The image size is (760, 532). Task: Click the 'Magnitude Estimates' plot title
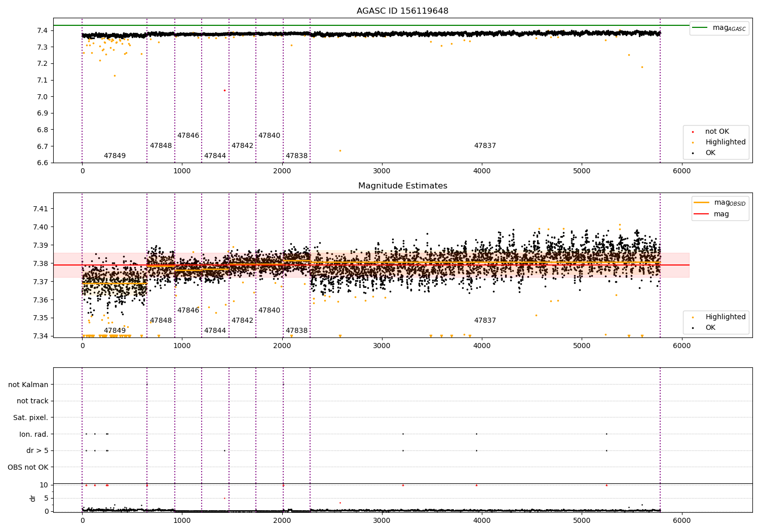point(402,186)
